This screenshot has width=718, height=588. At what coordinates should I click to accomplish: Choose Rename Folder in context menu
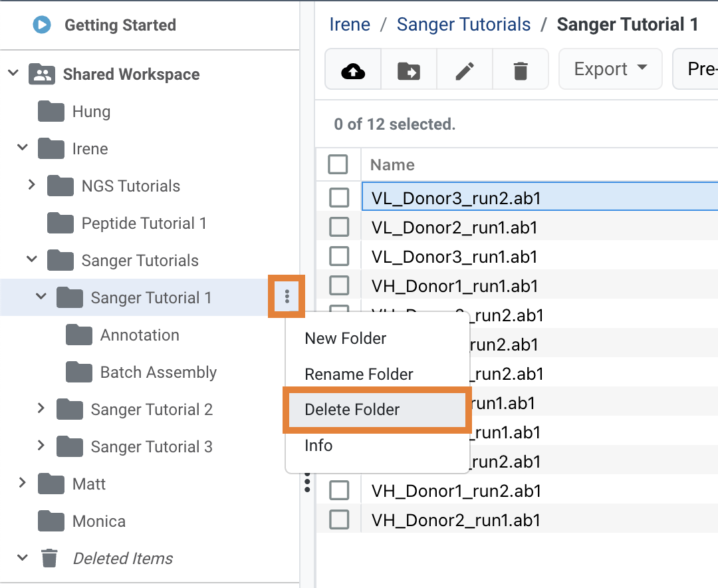pos(359,374)
